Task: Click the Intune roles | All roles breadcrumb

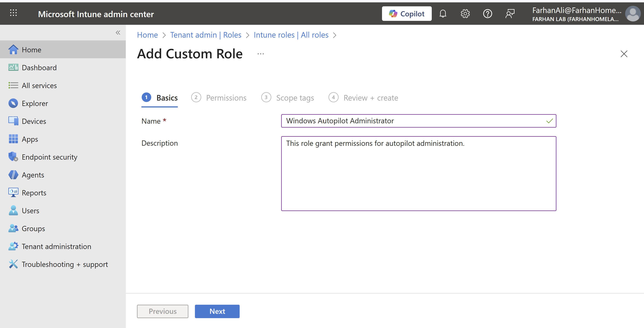Action: (291, 35)
